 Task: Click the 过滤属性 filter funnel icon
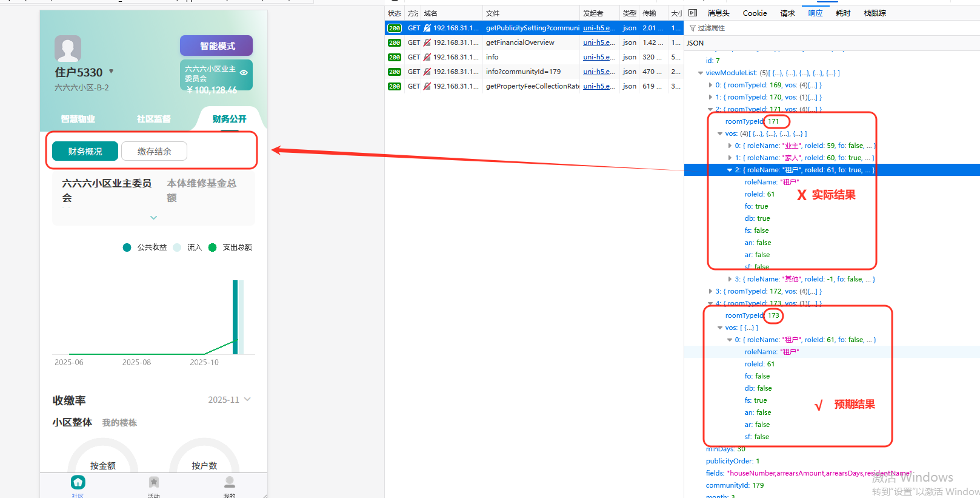point(692,28)
